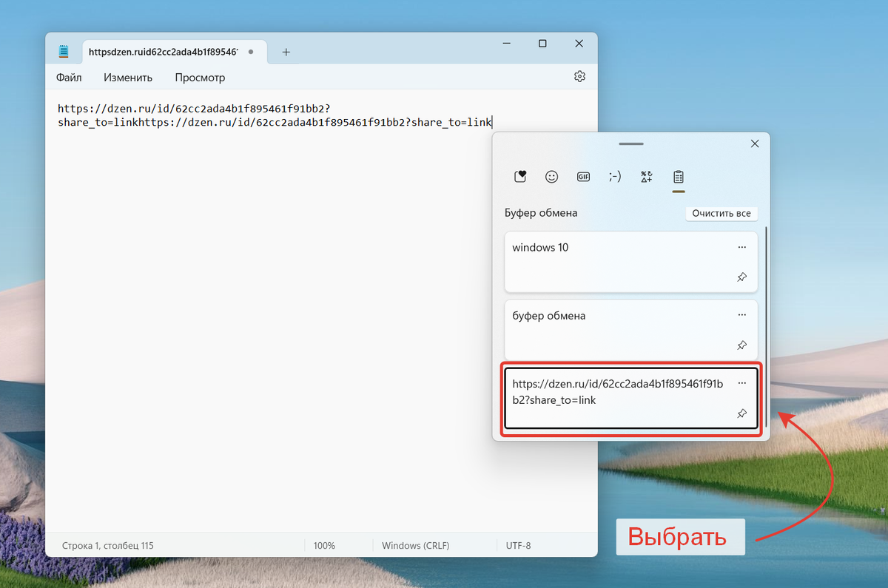Click 'Строка 1, столбец 115' status entry
The width and height of the screenshot is (888, 588).
coord(107,546)
